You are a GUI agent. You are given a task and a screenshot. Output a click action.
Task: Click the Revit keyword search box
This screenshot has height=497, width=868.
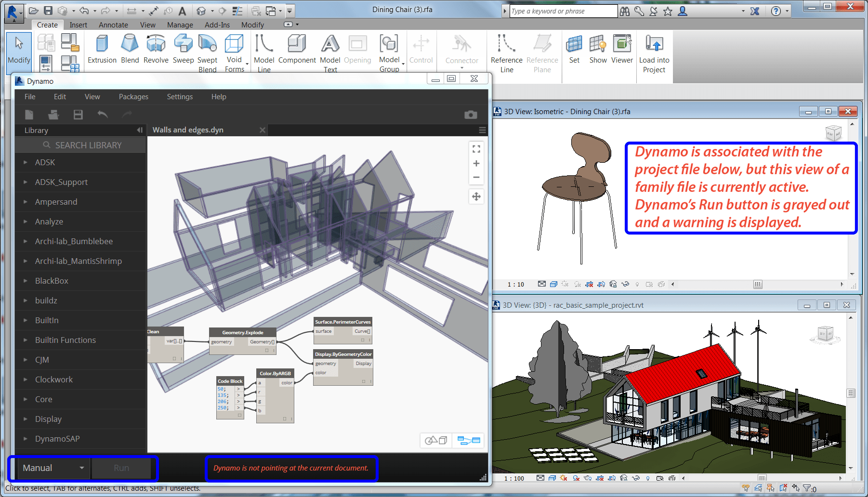click(x=563, y=11)
